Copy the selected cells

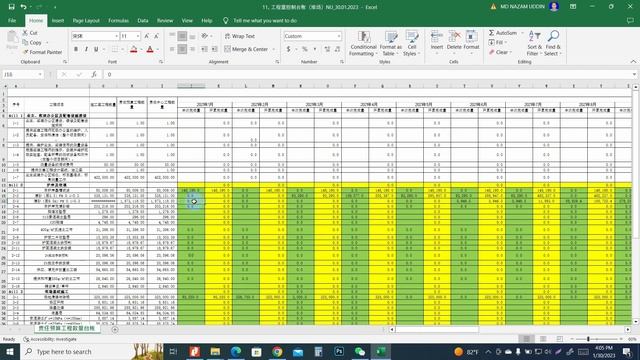32,42
